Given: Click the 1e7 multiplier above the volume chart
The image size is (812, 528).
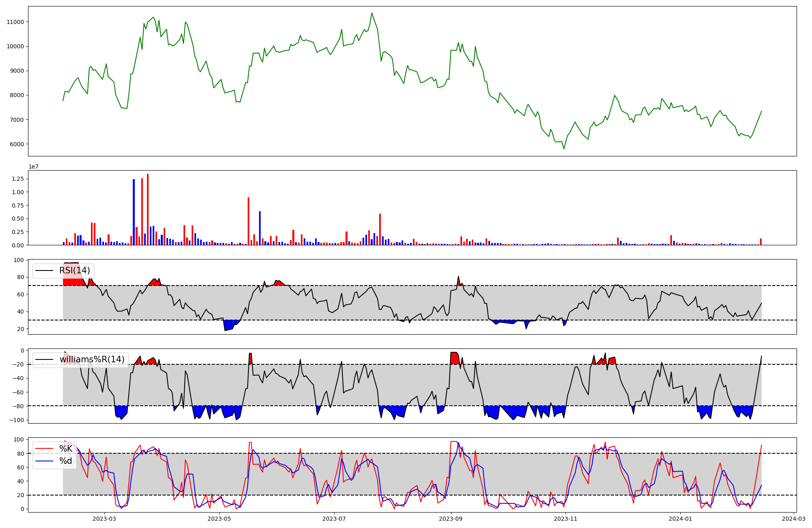Looking at the screenshot, I should pos(33,167).
